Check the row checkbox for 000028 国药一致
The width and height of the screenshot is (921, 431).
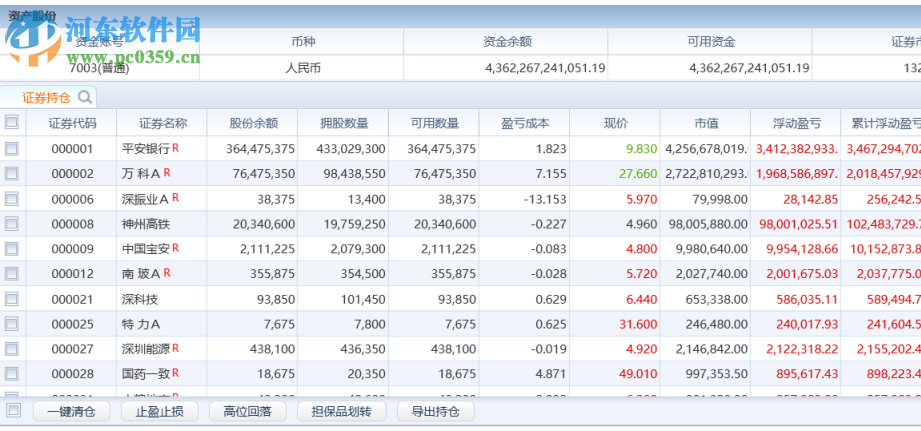(12, 373)
